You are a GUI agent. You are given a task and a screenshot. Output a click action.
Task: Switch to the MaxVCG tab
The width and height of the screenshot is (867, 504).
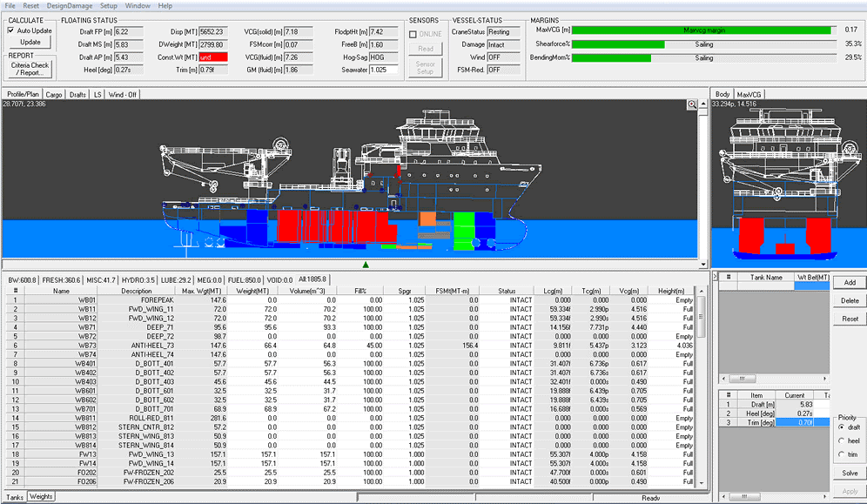point(749,94)
